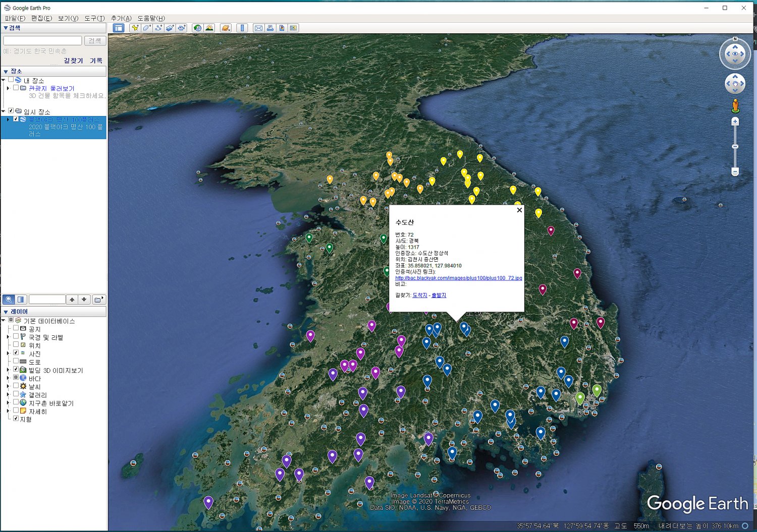Open the 보기(V) menu
Viewport: 757px width, 532px height.
pyautogui.click(x=68, y=18)
